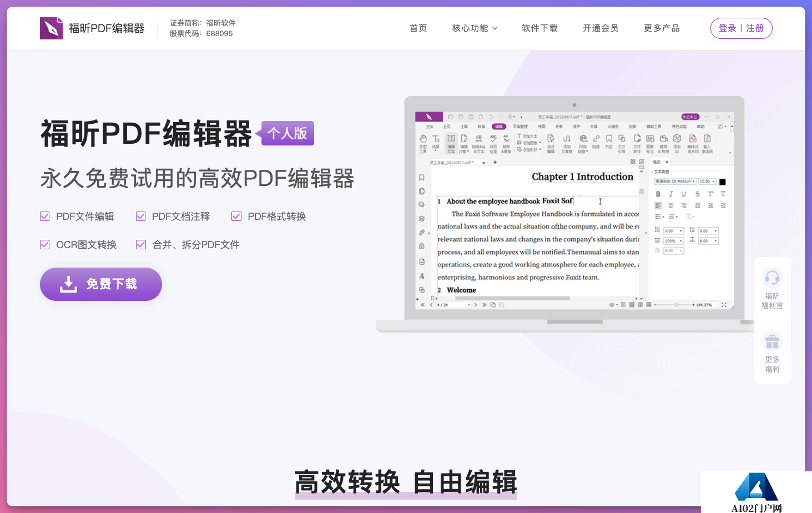Open the 4 / 24 page number dropdown

click(x=453, y=305)
